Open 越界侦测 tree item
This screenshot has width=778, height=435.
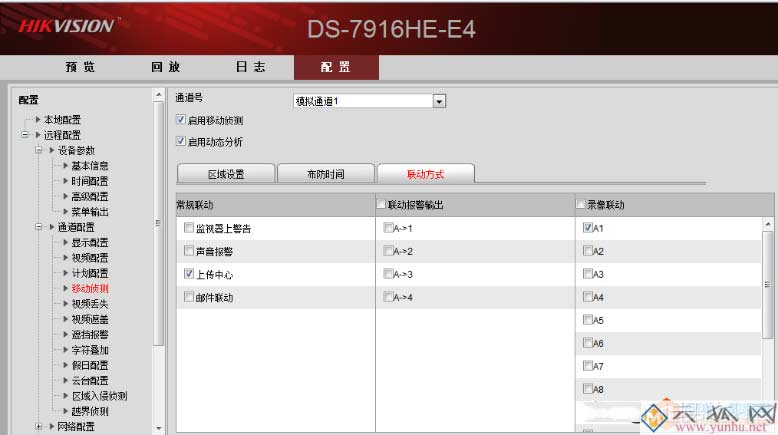[x=90, y=411]
